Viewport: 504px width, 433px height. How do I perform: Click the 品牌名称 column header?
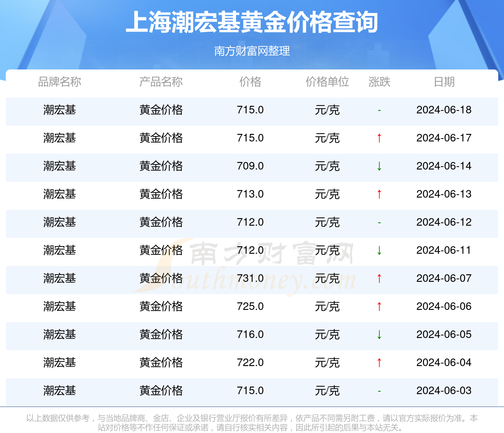click(60, 82)
